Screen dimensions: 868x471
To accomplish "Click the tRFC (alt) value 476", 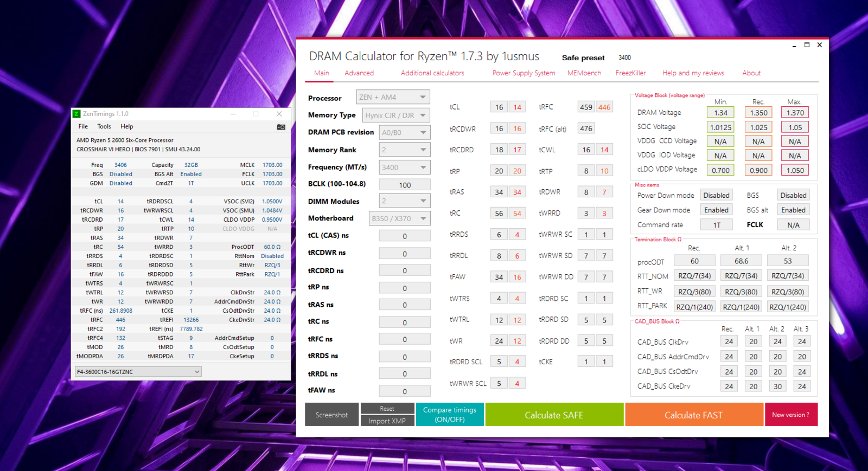I will (x=586, y=128).
